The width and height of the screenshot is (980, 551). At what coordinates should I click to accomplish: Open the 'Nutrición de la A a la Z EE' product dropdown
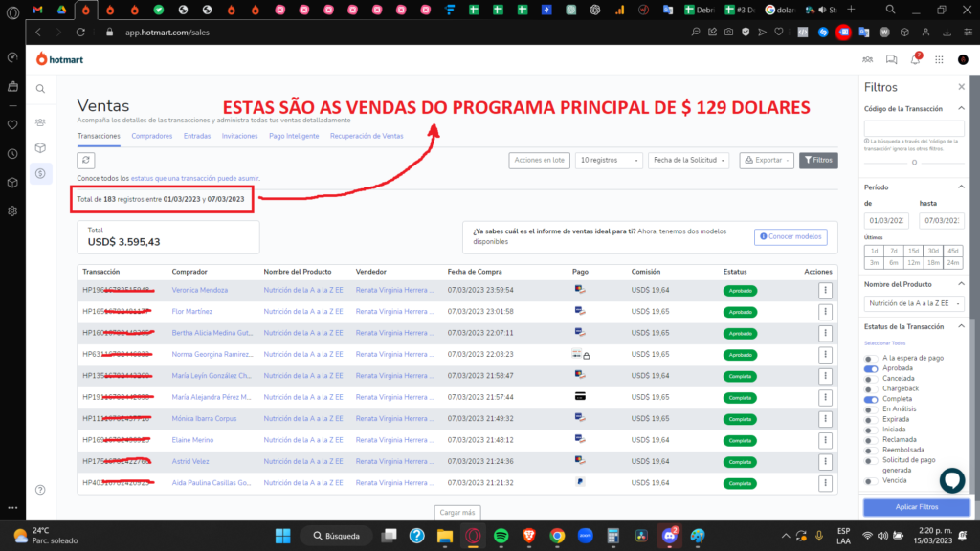(x=913, y=303)
